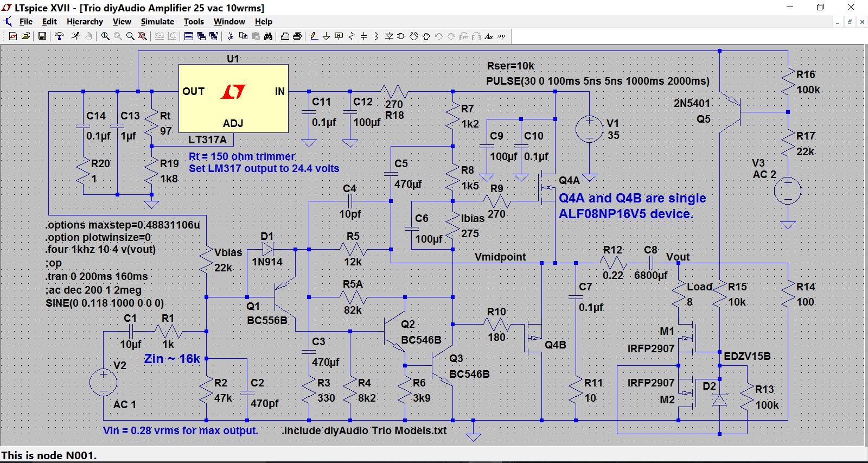Click the 'Set LM317 output to 24.4 volts' note
Viewport: 868px width, 463px height.
click(264, 168)
